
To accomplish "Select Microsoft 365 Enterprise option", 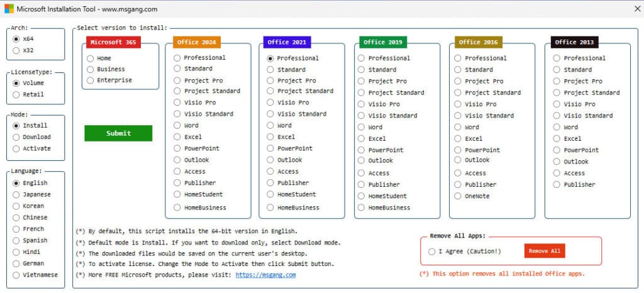I will click(91, 80).
